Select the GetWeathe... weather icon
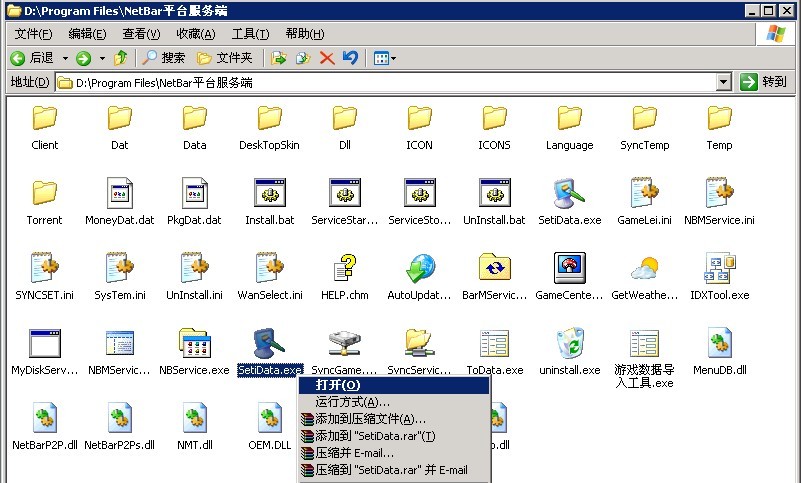Viewport: 801px width, 483px height. click(x=644, y=268)
